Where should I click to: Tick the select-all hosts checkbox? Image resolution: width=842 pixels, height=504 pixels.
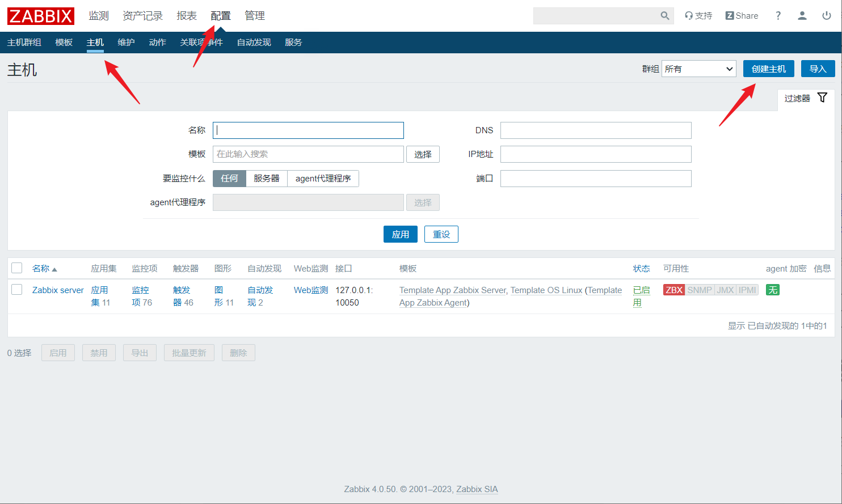17,268
